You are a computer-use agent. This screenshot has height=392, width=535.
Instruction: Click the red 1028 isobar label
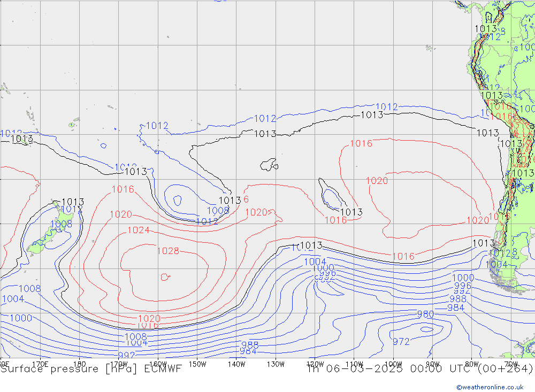[x=168, y=251]
